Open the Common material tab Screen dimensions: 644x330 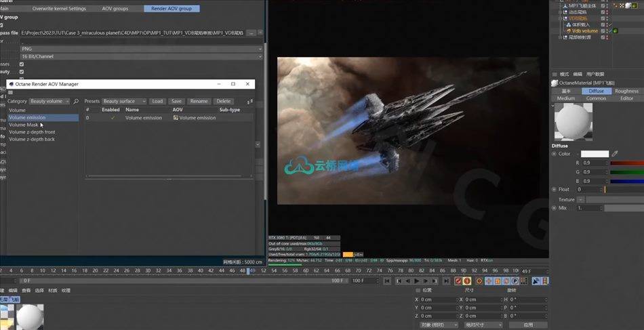point(596,98)
